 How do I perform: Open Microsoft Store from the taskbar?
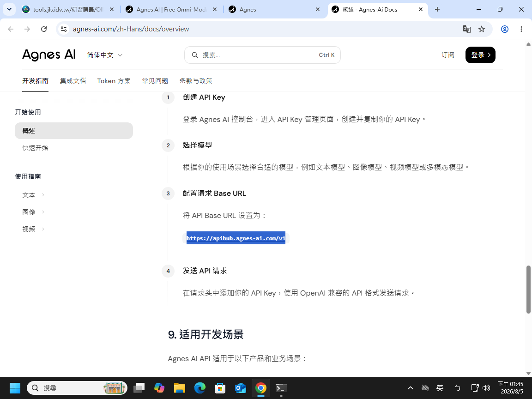[220, 388]
